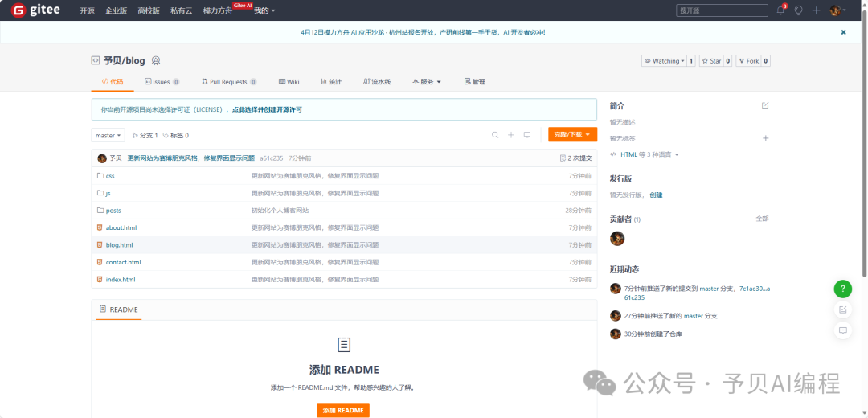Click the commit hash a61c235

272,158
